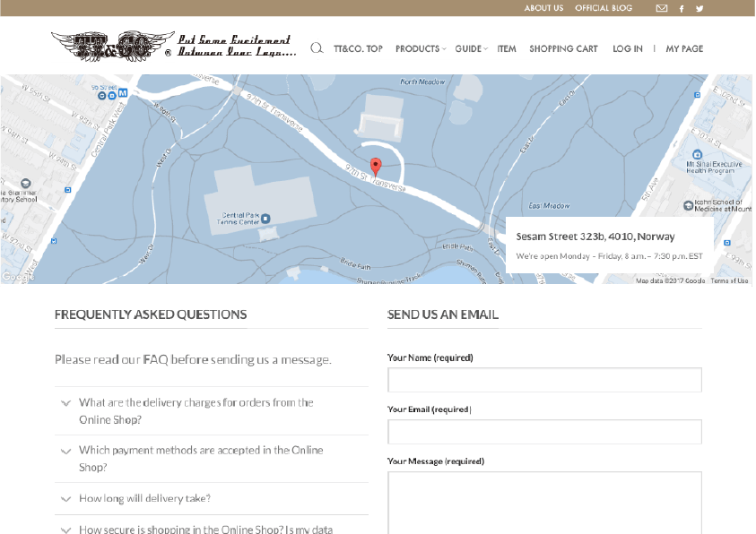Click the TT&CO winged logo
Screen dimensions: 756x534
click(113, 46)
